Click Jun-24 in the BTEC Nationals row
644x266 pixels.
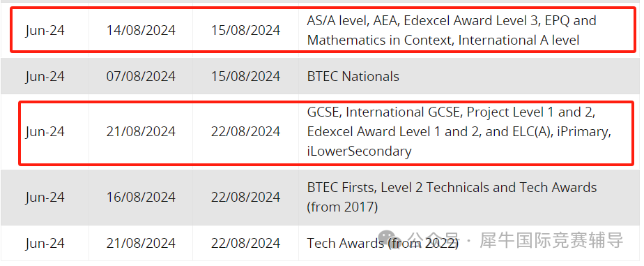[x=45, y=77]
